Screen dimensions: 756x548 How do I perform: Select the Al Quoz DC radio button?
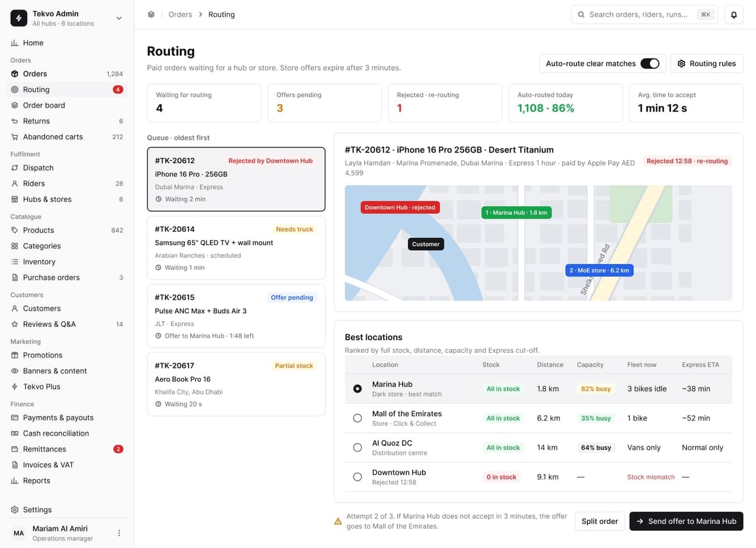(x=357, y=447)
